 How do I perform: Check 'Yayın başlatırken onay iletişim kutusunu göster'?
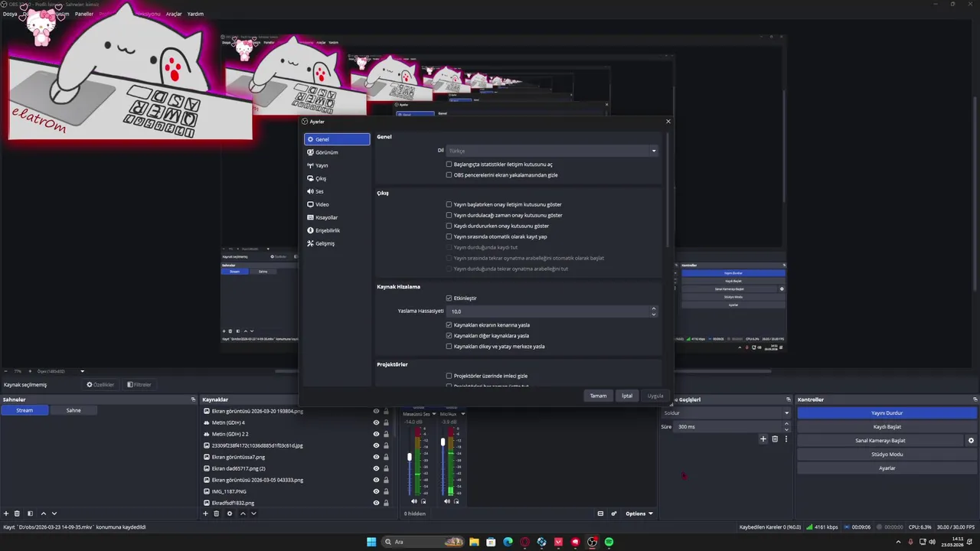coord(449,204)
